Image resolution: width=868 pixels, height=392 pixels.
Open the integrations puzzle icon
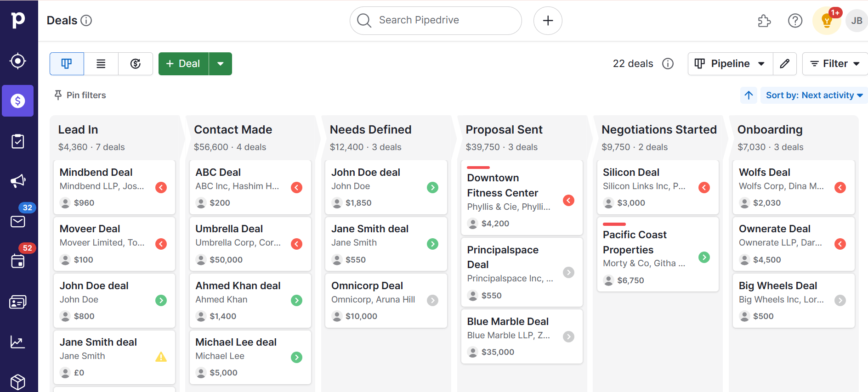coord(764,21)
